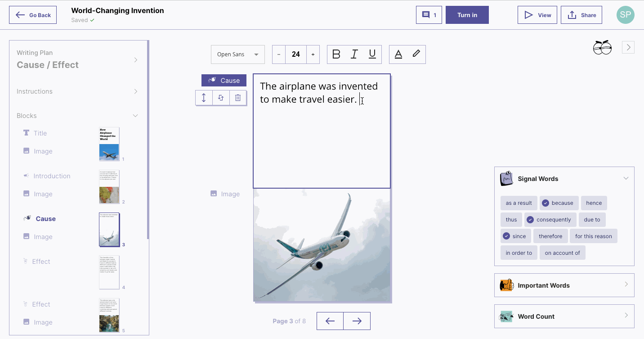Collapse the Signal Words panel

[626, 179]
